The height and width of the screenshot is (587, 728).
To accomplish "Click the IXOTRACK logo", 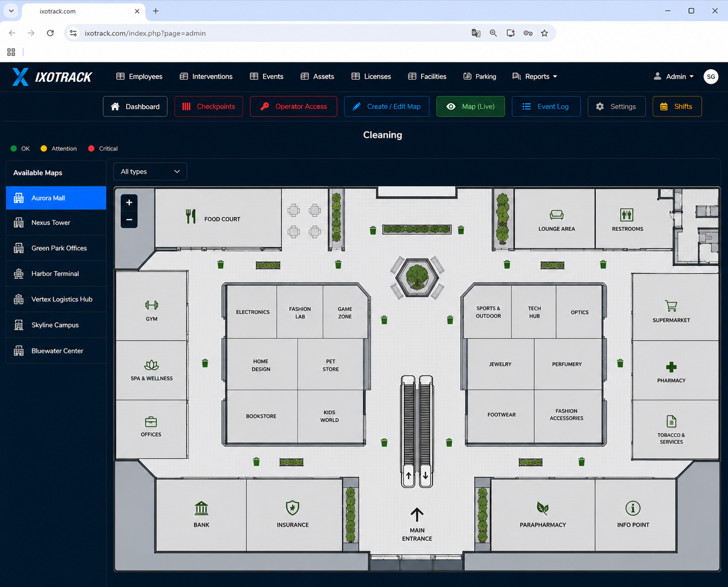I will click(52, 77).
